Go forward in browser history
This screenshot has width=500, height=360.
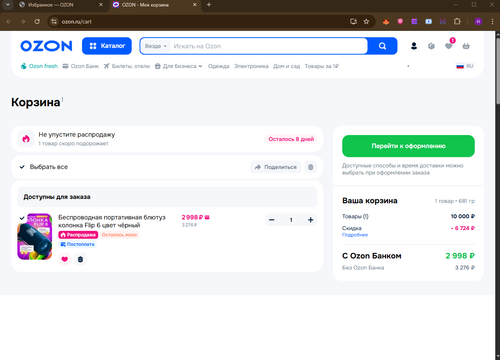(23, 21)
